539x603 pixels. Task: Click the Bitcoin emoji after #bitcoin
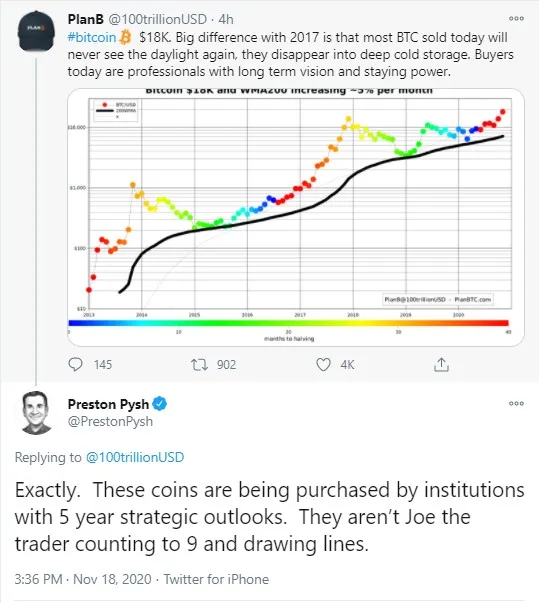(x=125, y=38)
